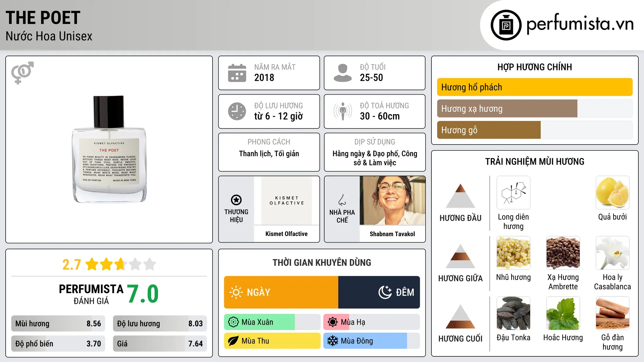The height and width of the screenshot is (362, 644).
Task: Click the style text Thanh lịch, Tối giản
Action: tap(269, 154)
